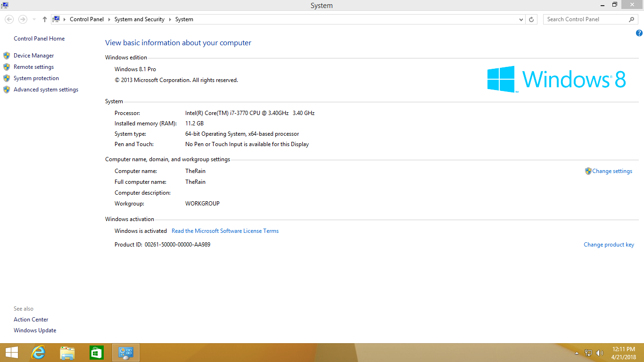Click the Windows is activated text
Viewport: 644px width, 362px height.
[140, 231]
